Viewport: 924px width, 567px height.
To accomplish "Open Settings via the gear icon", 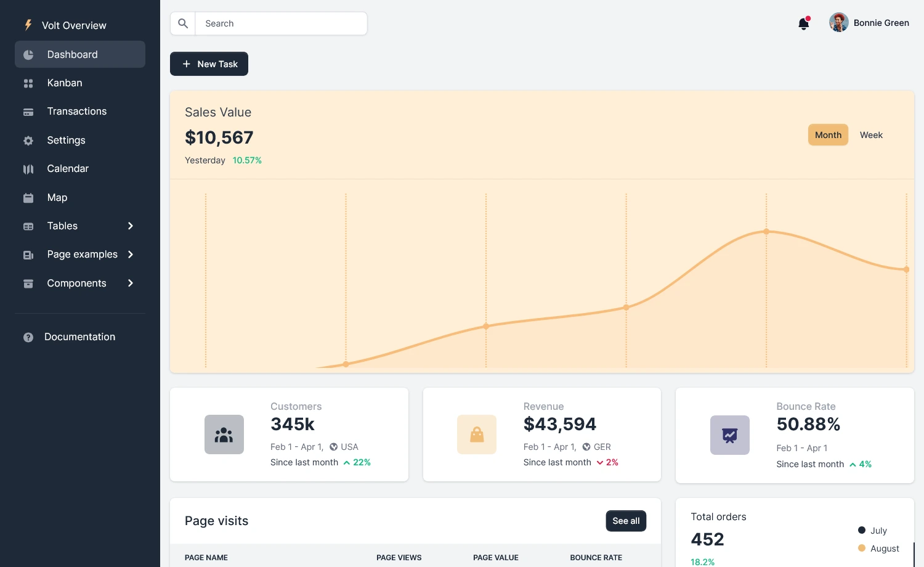I will (28, 140).
